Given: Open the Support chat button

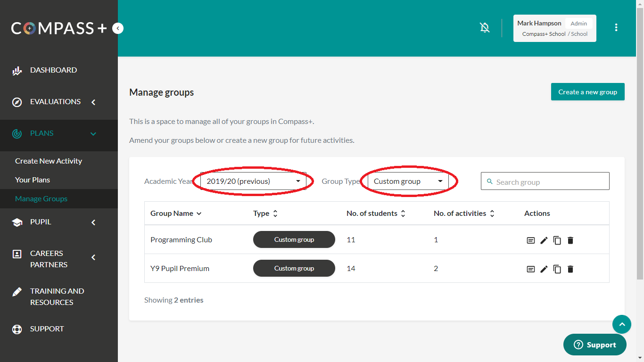Looking at the screenshot, I should pos(594,345).
